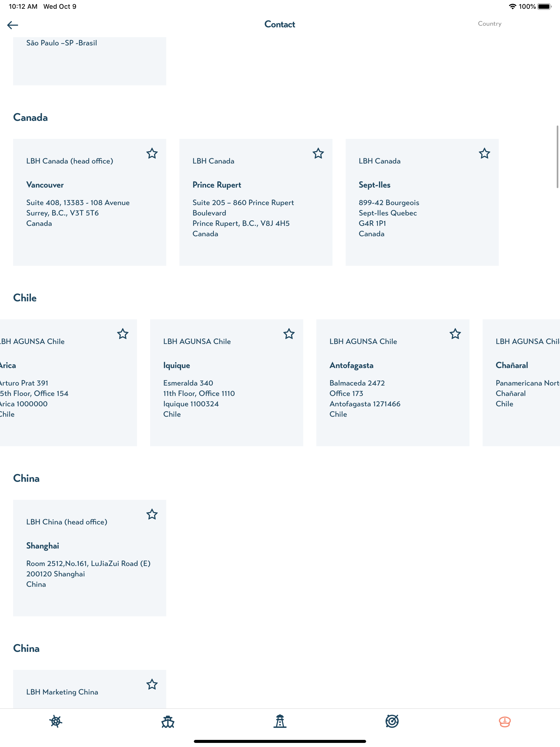Open the ship's wheel tab
The width and height of the screenshot is (560, 747).
tap(56, 721)
